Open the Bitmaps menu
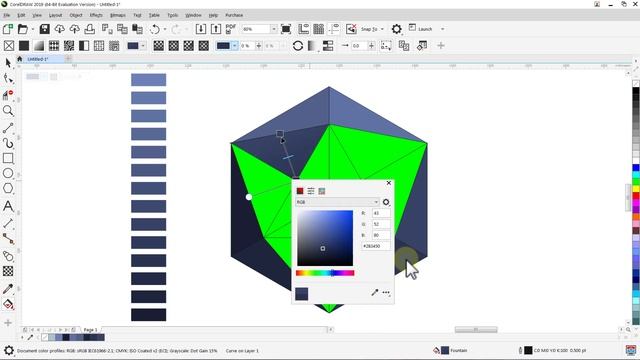 118,15
